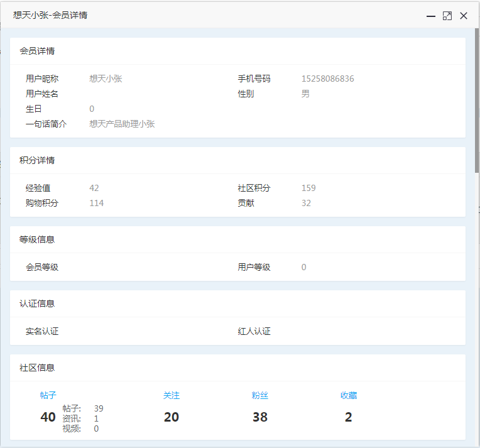Open the 粉丝 link in 社区信息
Viewport: 480px width, 448px height.
click(260, 395)
